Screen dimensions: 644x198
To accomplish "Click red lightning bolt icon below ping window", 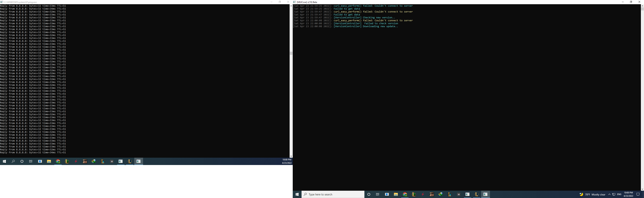I will (76, 161).
